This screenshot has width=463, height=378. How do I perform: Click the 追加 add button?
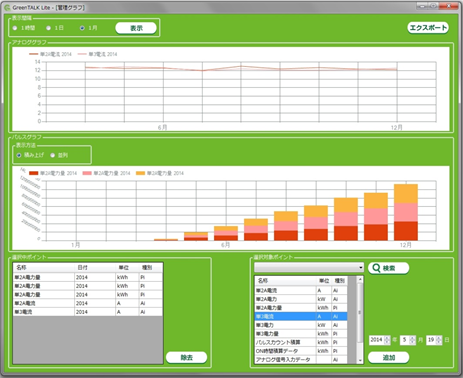[x=389, y=357]
